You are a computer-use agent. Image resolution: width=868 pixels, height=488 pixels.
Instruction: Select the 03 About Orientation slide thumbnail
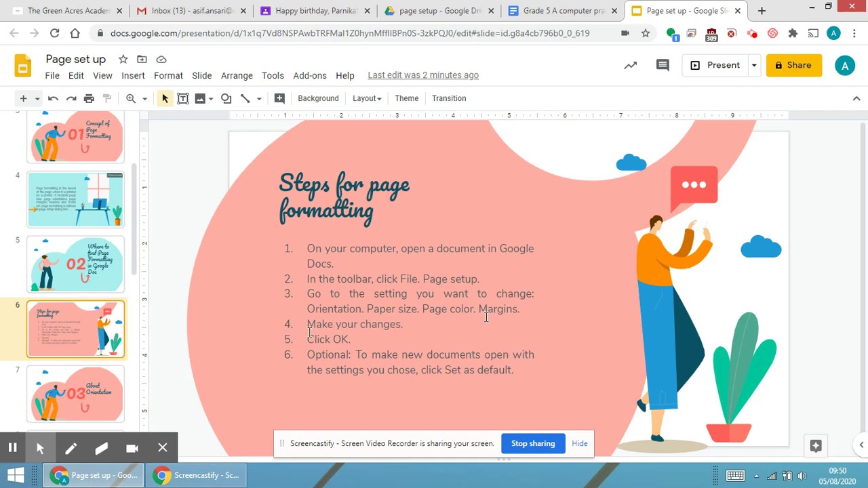pyautogui.click(x=75, y=394)
